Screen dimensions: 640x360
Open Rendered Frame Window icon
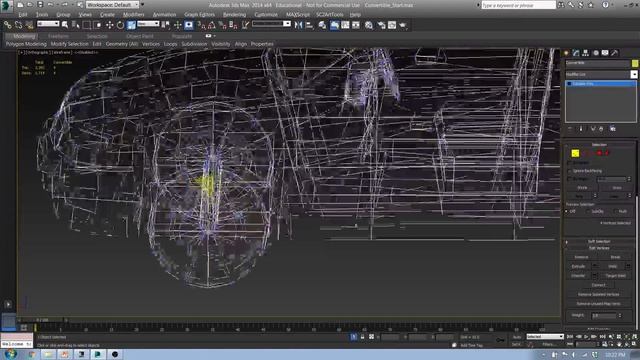[392, 25]
